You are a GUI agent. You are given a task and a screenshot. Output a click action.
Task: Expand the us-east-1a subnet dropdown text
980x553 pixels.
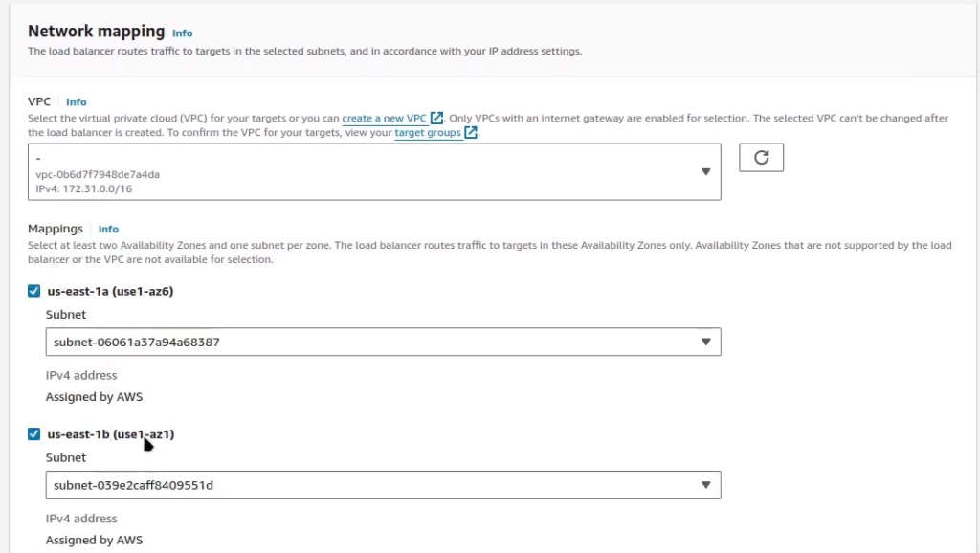[x=137, y=342]
